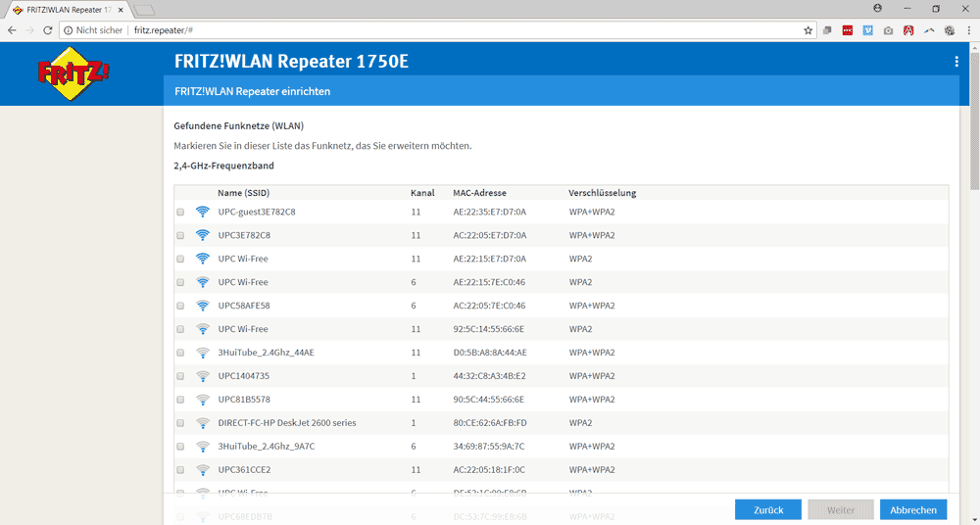Click the 'Verschlüsselung' column header
Image resolution: width=980 pixels, height=525 pixels.
(x=603, y=193)
